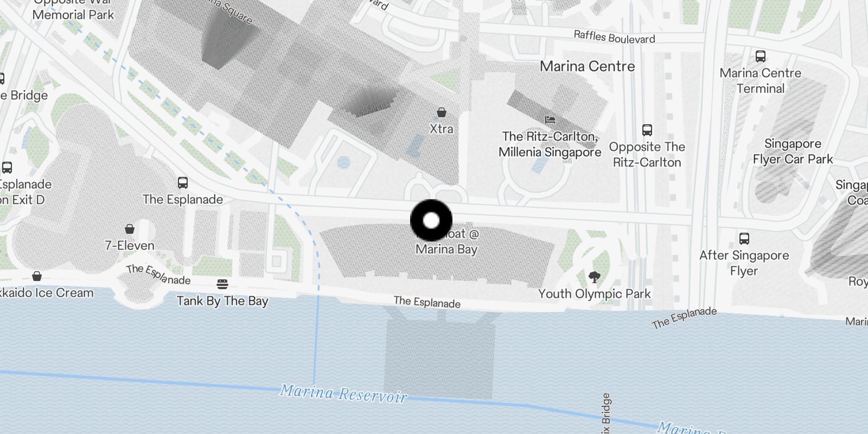Click the Youth Olympic Park tree icon
This screenshot has width=868, height=434.
(x=595, y=277)
